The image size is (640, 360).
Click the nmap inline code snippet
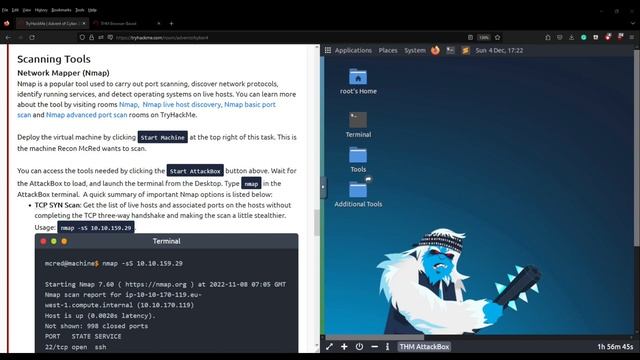pyautogui.click(x=251, y=183)
